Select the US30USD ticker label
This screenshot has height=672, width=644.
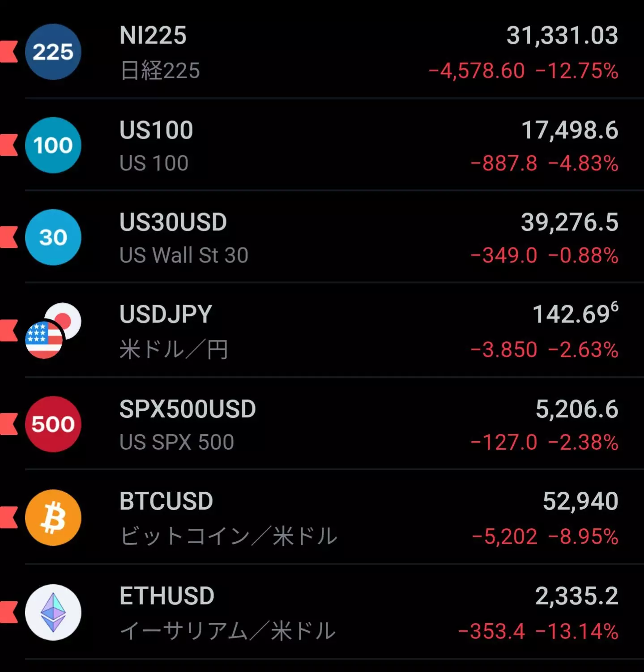[x=173, y=222]
